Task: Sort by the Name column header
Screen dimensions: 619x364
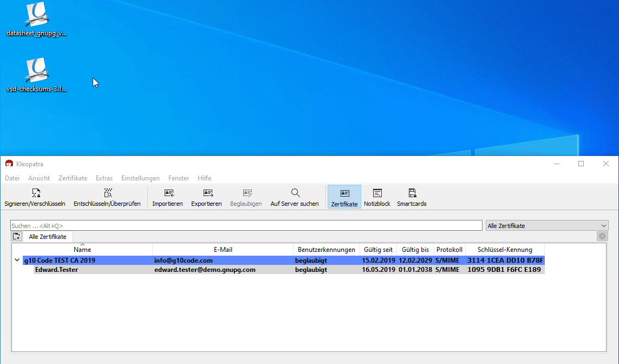Action: 82,250
